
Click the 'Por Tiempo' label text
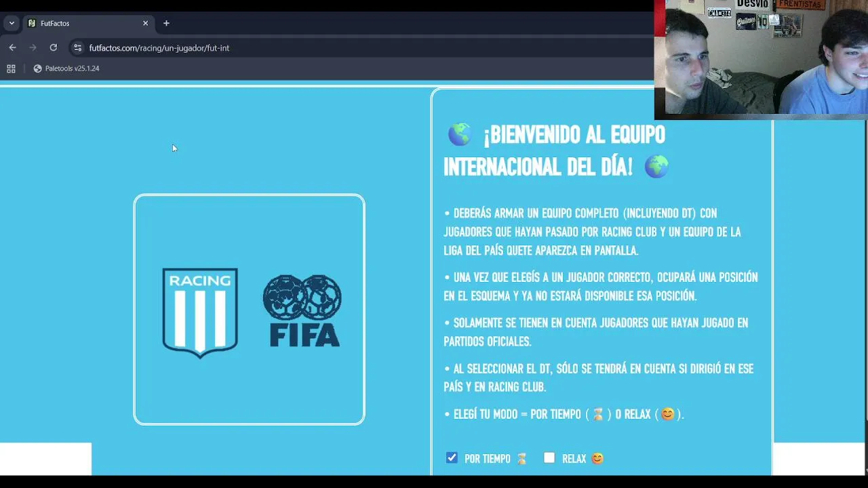(x=487, y=459)
